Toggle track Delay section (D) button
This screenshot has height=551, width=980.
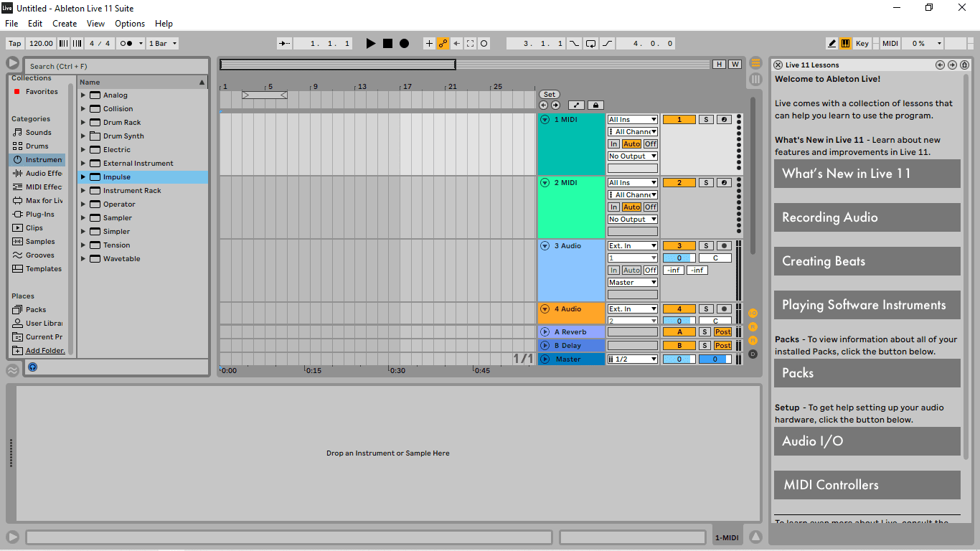[753, 354]
